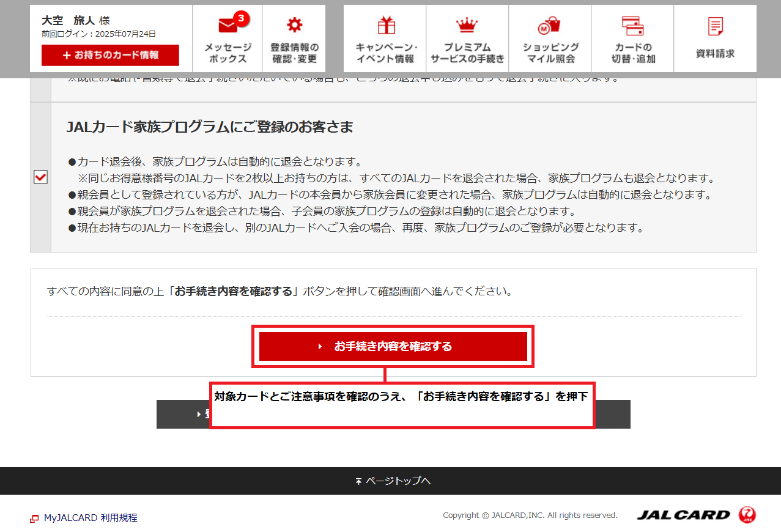Uncheck the JALカード家族プログラム agreement checkbox
This screenshot has height=532, width=781.
40,177
